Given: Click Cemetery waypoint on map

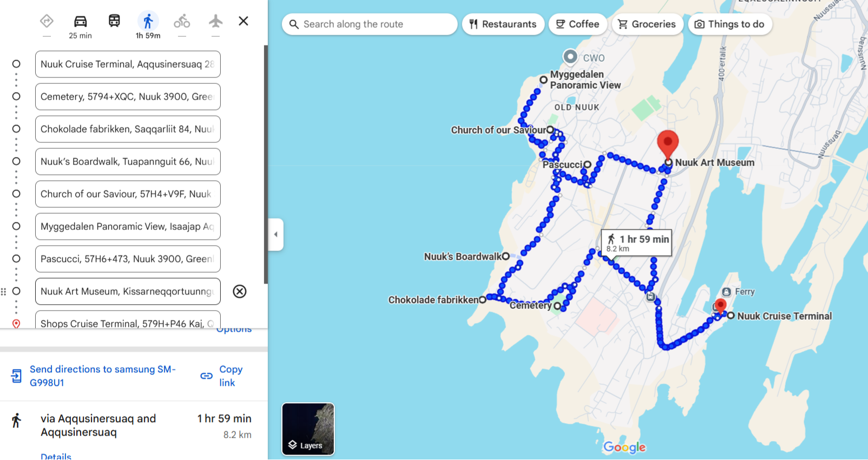Looking at the screenshot, I should [x=557, y=306].
